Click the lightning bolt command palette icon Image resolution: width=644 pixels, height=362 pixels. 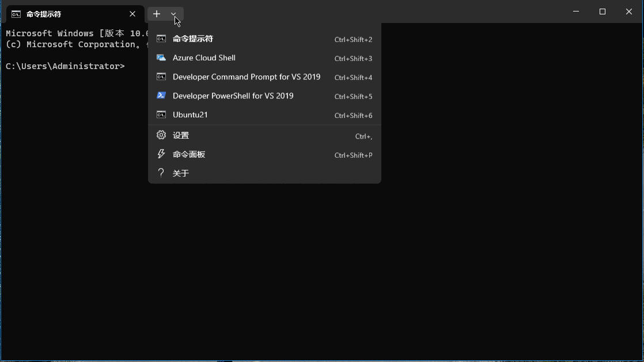click(x=161, y=154)
